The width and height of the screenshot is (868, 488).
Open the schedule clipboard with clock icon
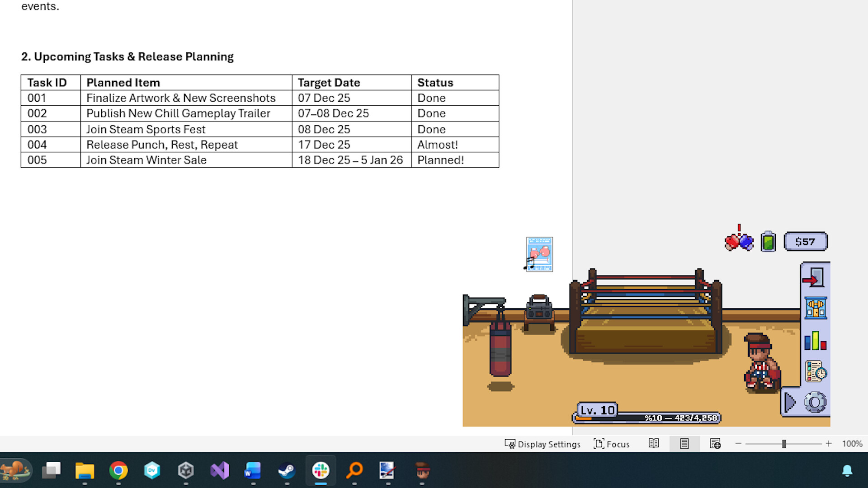[x=814, y=372]
